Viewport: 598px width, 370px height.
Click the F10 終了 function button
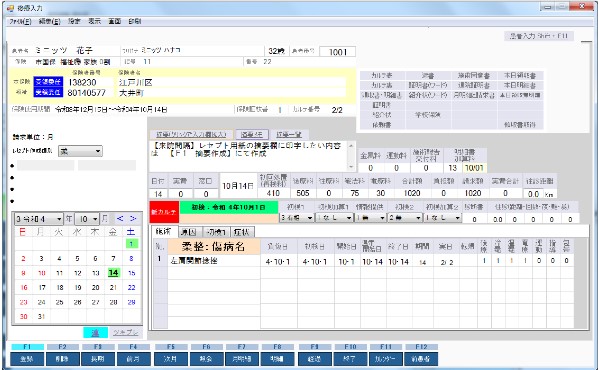click(350, 359)
